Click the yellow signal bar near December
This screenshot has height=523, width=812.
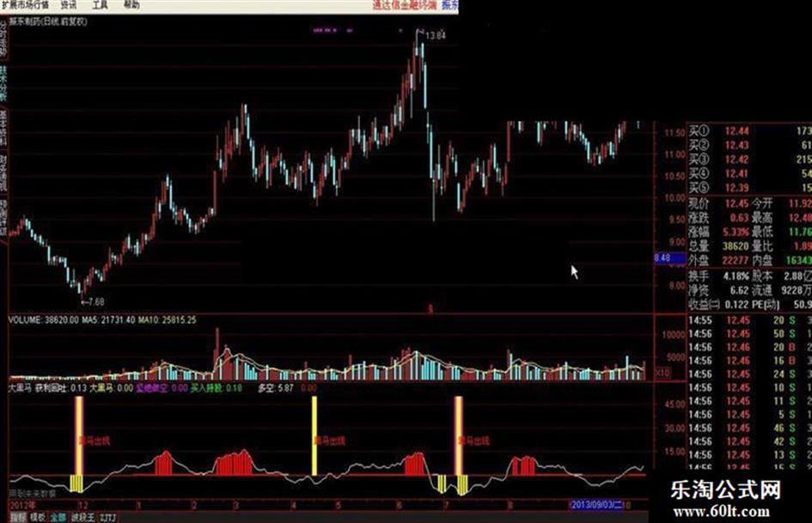click(x=79, y=435)
